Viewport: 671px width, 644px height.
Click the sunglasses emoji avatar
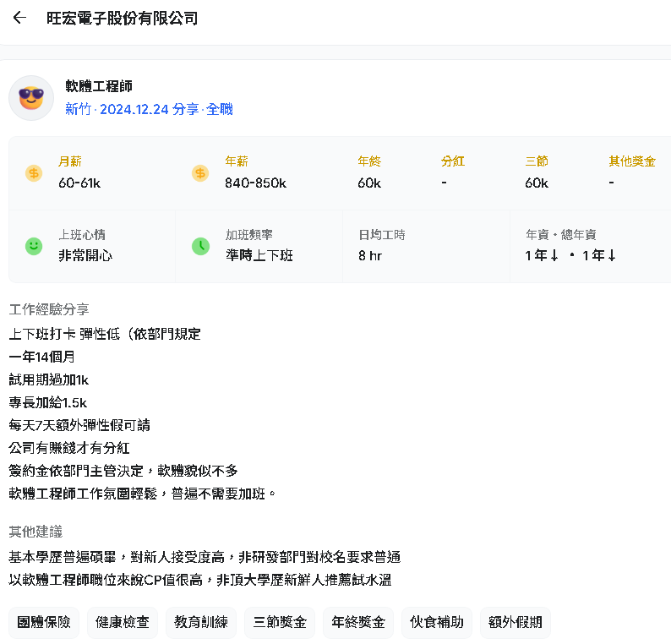31,98
